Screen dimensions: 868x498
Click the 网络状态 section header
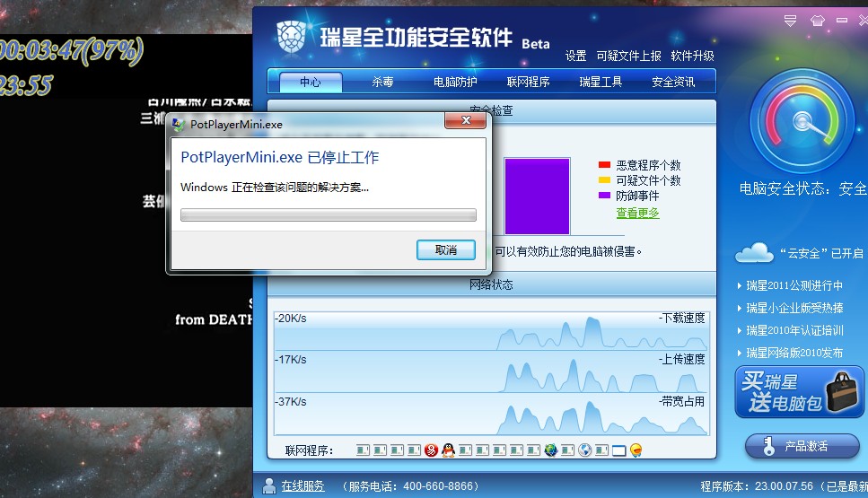point(492,284)
